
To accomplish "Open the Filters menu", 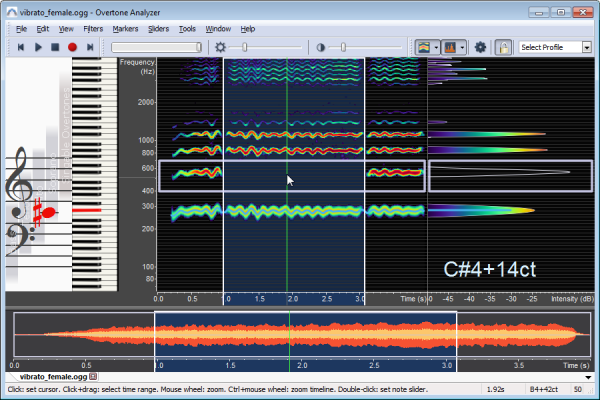I will coord(93,29).
